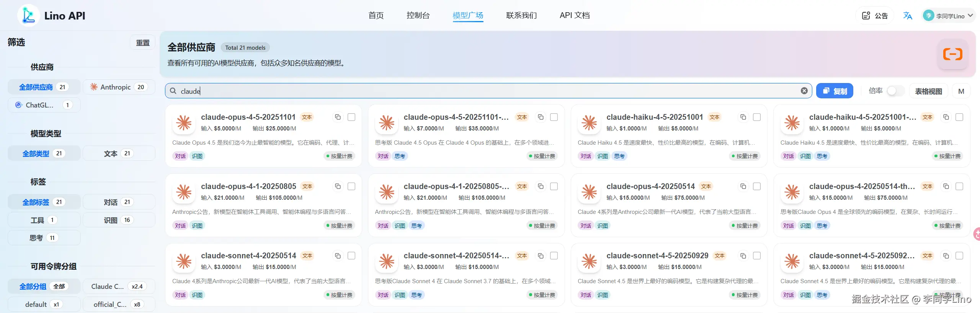The height and width of the screenshot is (313, 980).
Task: Copy name of claude-opus-4-20250514 card
Action: pyautogui.click(x=743, y=186)
